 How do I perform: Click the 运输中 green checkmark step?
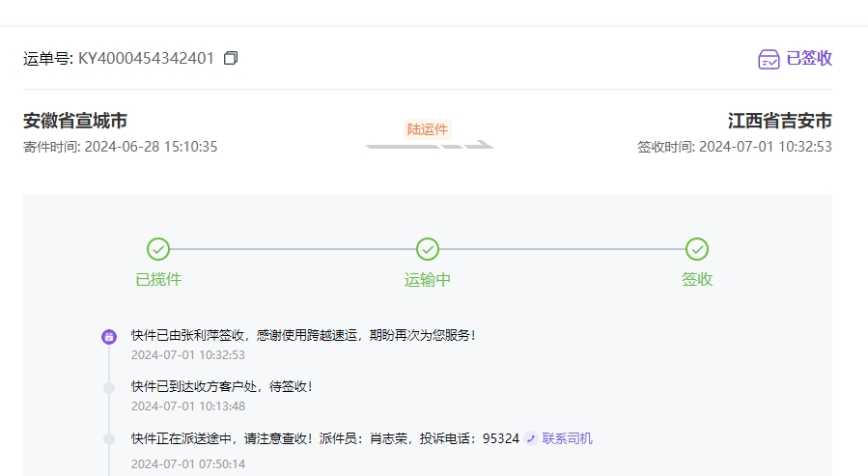pyautogui.click(x=428, y=249)
